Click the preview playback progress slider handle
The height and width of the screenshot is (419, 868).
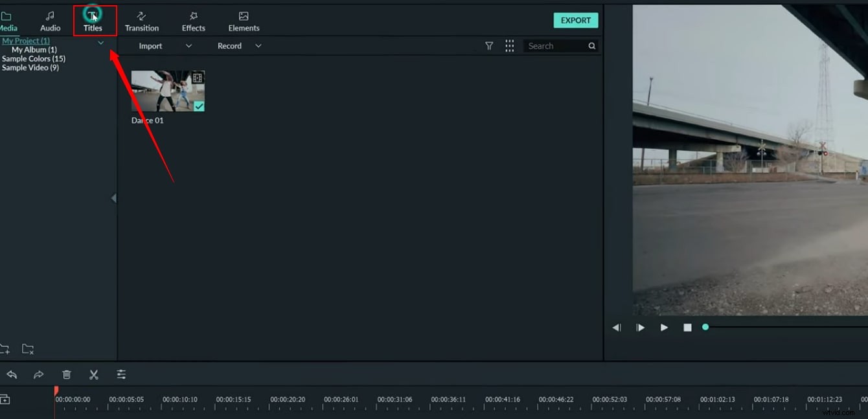tap(705, 327)
